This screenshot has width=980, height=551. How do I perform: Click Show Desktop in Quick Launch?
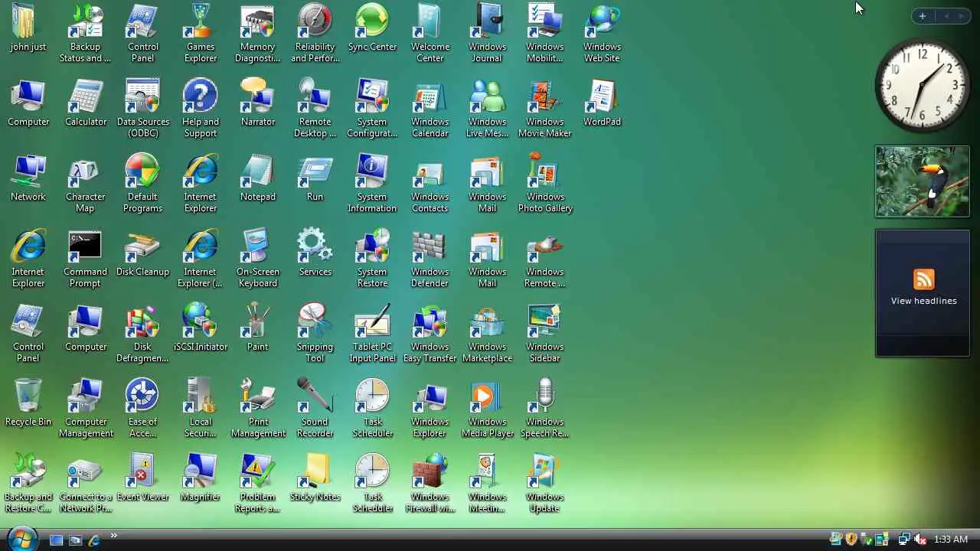coord(56,540)
